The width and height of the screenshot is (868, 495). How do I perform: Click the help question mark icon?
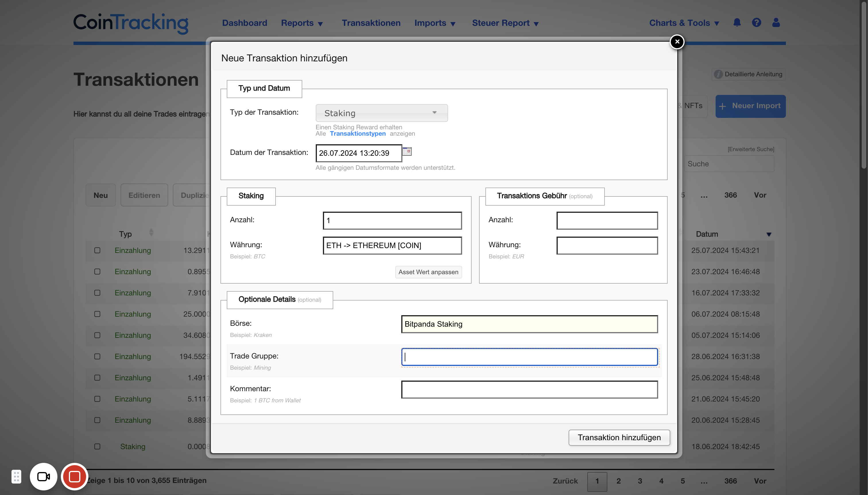click(756, 22)
